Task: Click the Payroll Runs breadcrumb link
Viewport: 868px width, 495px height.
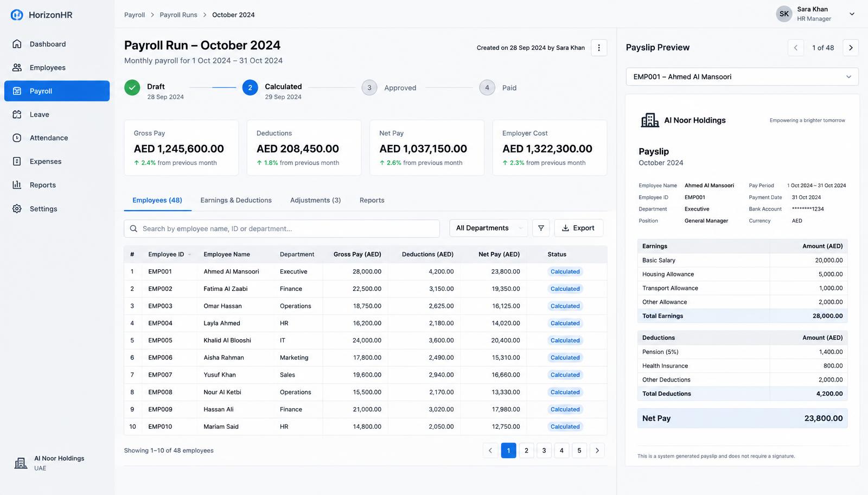Action: coord(178,15)
